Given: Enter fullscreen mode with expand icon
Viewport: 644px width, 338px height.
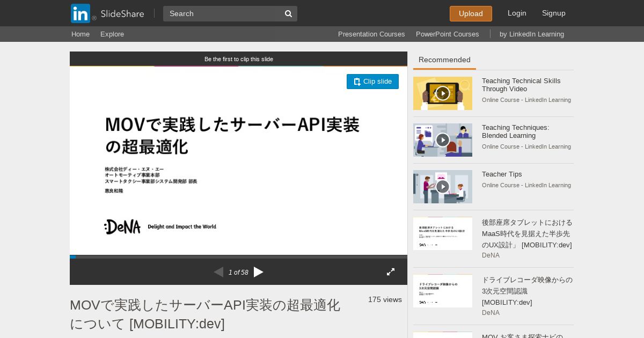Looking at the screenshot, I should point(391,272).
